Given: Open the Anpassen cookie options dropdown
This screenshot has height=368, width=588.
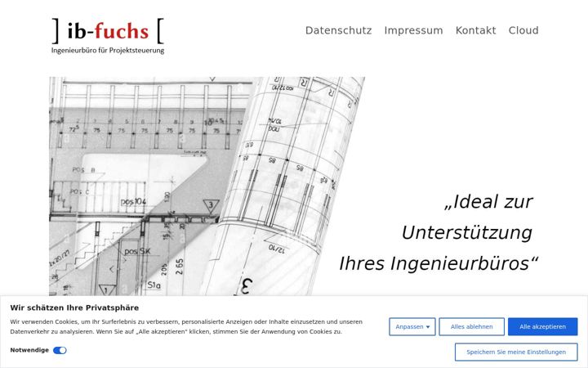Looking at the screenshot, I should coord(412,326).
